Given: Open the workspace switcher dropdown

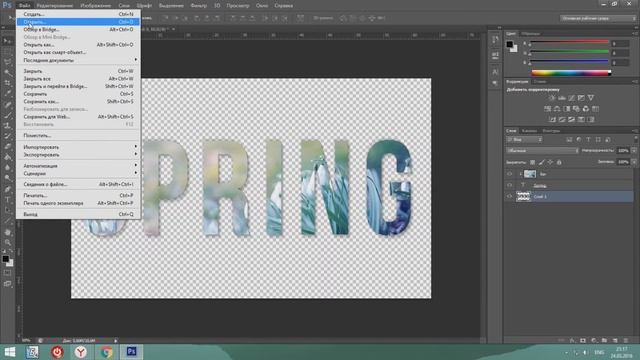Looking at the screenshot, I should [x=598, y=18].
